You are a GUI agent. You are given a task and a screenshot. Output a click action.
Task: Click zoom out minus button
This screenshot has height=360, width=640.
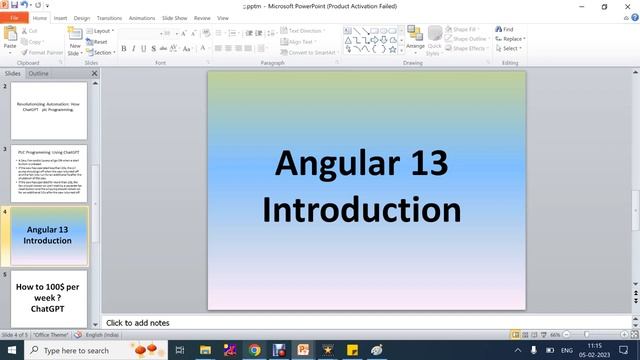click(566, 335)
